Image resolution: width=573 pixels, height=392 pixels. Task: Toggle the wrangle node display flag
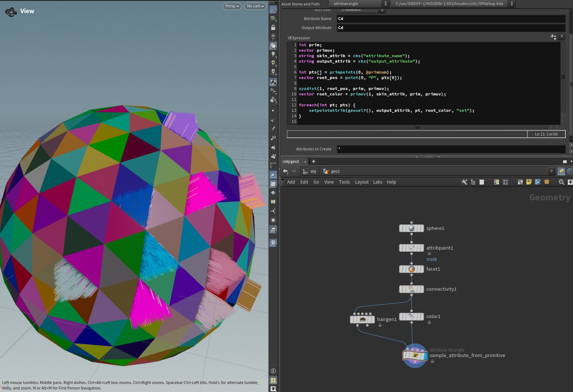425,355
